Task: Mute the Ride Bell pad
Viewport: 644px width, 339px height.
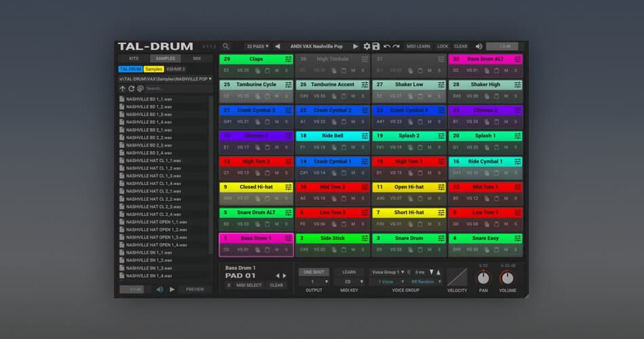Action: 353,148
